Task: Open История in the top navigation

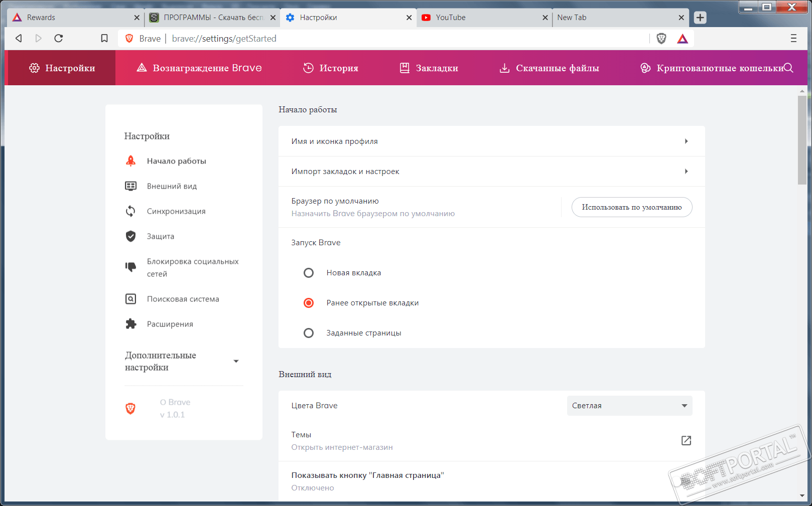Action: click(331, 68)
